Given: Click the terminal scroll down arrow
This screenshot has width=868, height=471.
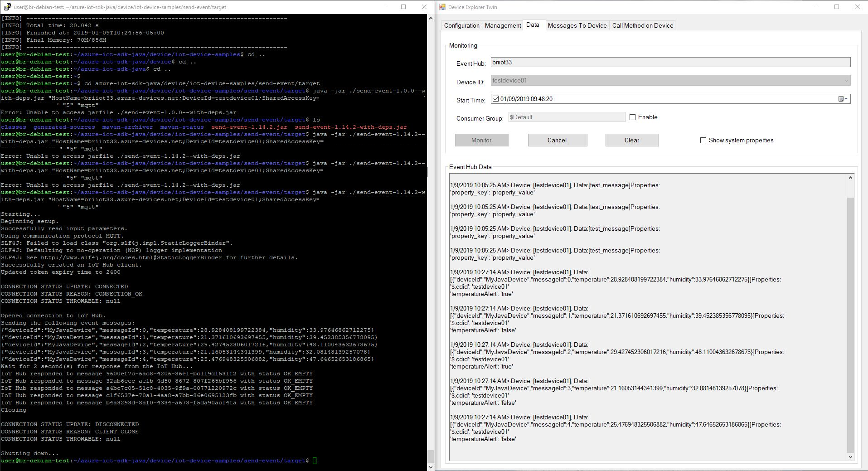Looking at the screenshot, I should (x=431, y=467).
